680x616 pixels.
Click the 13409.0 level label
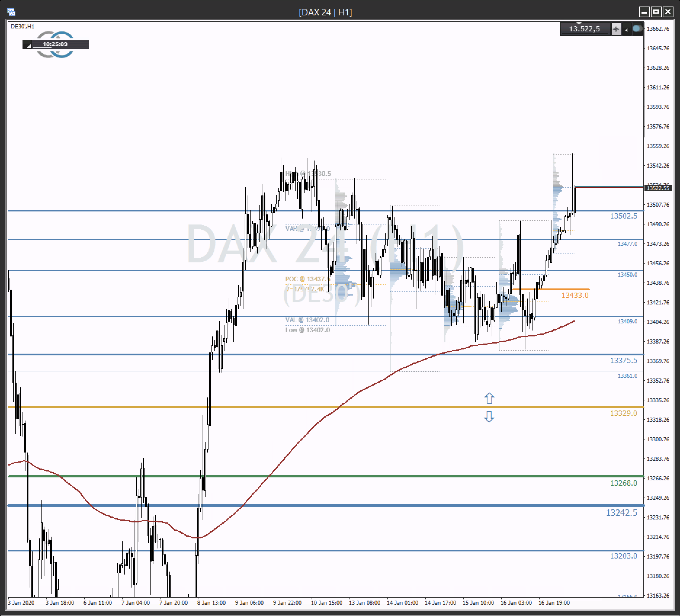[627, 321]
